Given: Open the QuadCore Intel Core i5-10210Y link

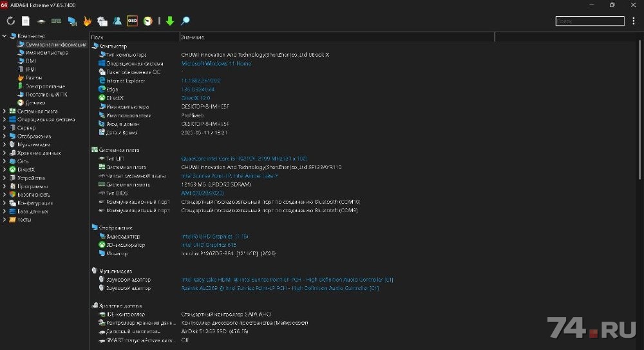Looking at the screenshot, I should click(x=244, y=159).
